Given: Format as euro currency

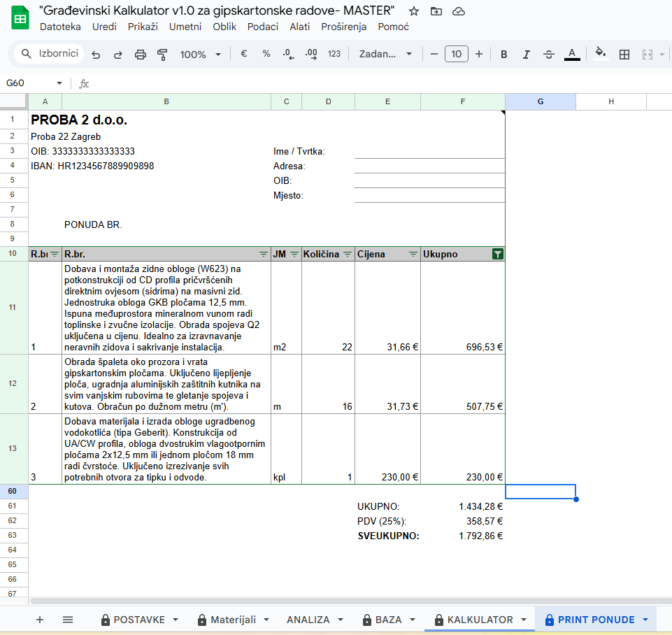Looking at the screenshot, I should [244, 54].
